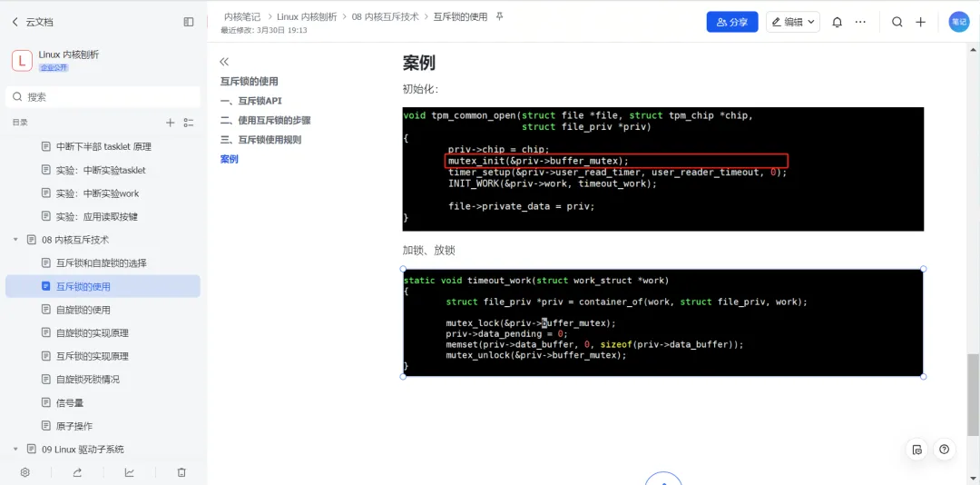This screenshot has width=980, height=485.
Task: Pin the document with the pin icon
Action: [499, 17]
